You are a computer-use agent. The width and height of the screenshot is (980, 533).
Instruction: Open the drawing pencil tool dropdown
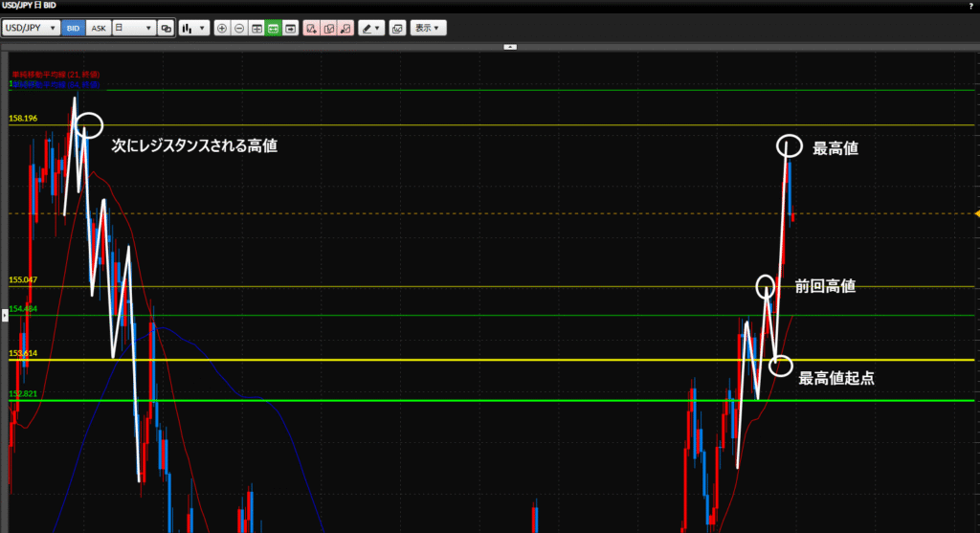coord(371,29)
